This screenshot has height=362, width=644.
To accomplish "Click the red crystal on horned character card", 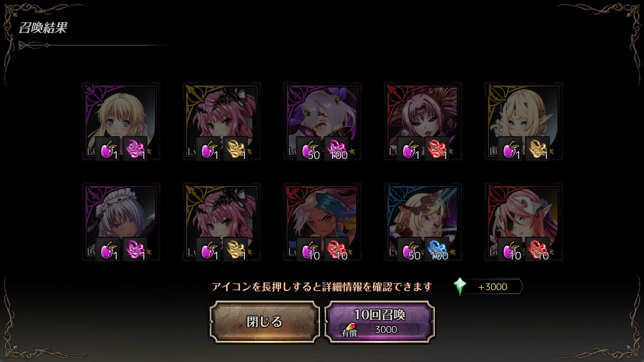I will point(437,148).
